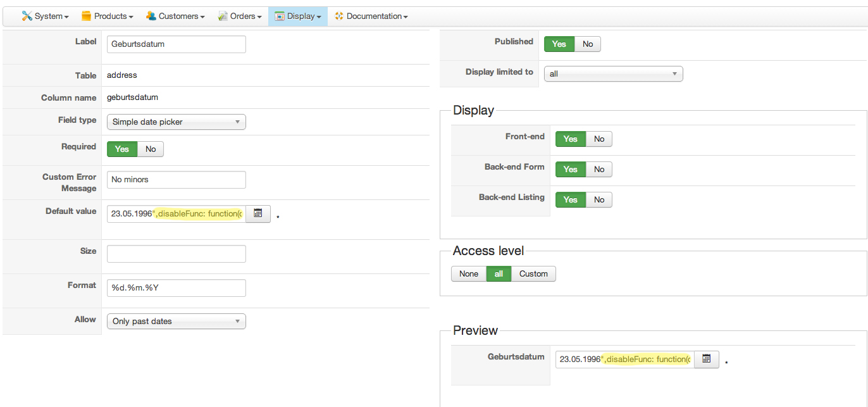Open calendar picker in Preview Geburtsdatum
868x407 pixels.
coord(707,360)
